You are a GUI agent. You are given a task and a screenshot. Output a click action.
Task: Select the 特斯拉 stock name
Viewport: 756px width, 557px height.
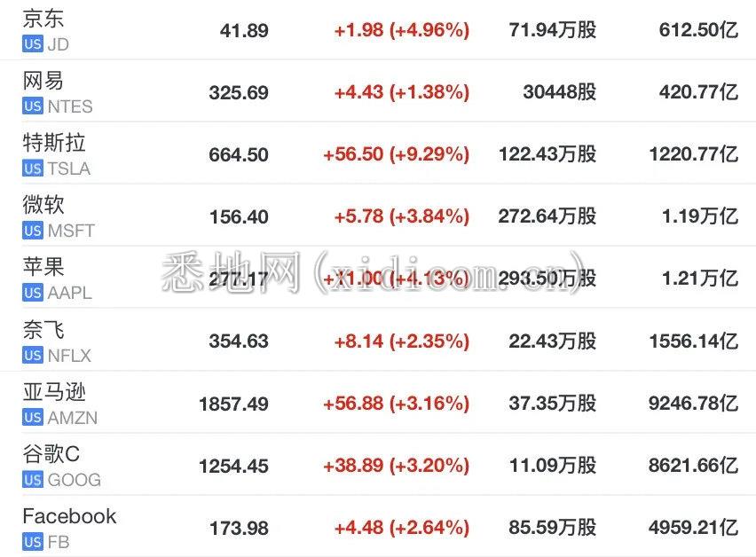click(x=54, y=143)
